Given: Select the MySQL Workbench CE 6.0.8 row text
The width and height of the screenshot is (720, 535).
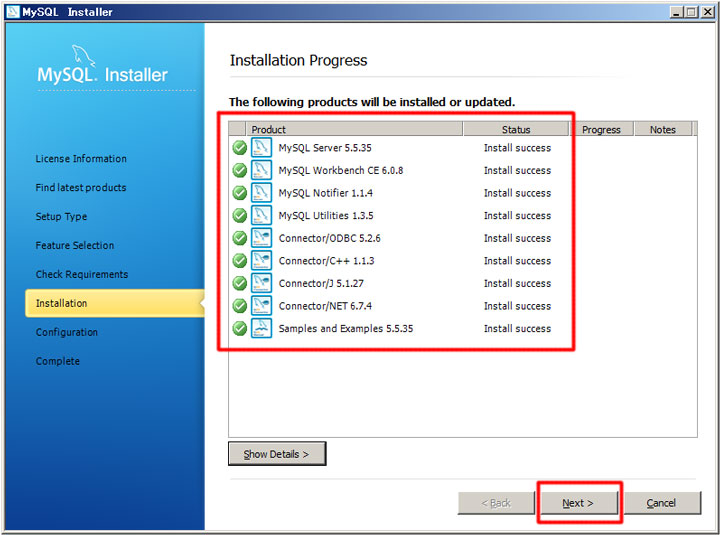Looking at the screenshot, I should [341, 170].
